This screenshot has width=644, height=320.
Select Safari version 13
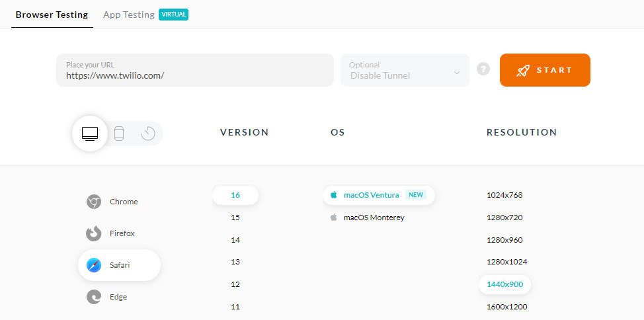(235, 262)
